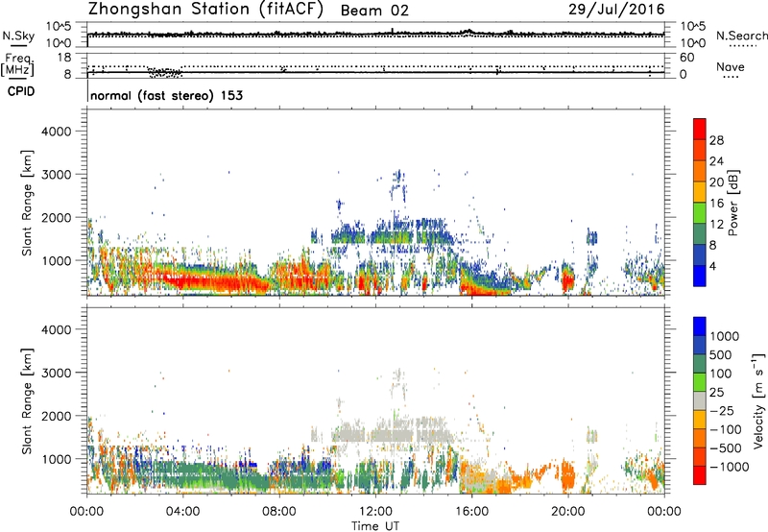Click the '-1000' velocity colorbar tick

(x=729, y=467)
